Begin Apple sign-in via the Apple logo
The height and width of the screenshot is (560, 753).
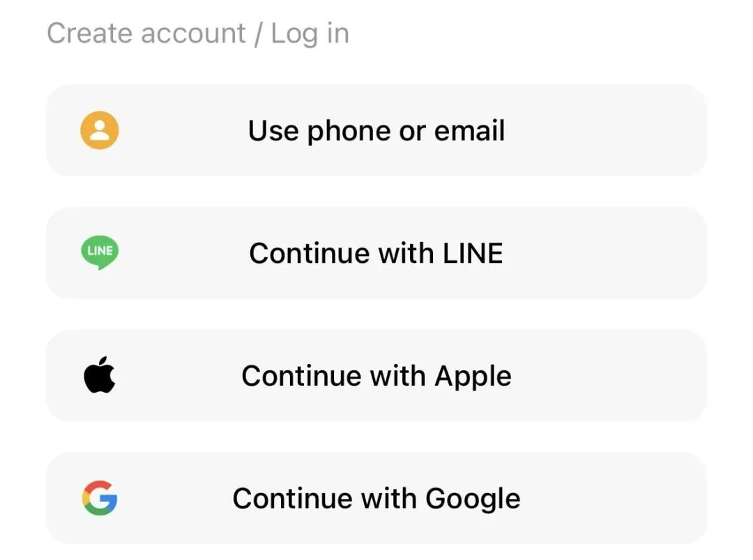tap(100, 375)
